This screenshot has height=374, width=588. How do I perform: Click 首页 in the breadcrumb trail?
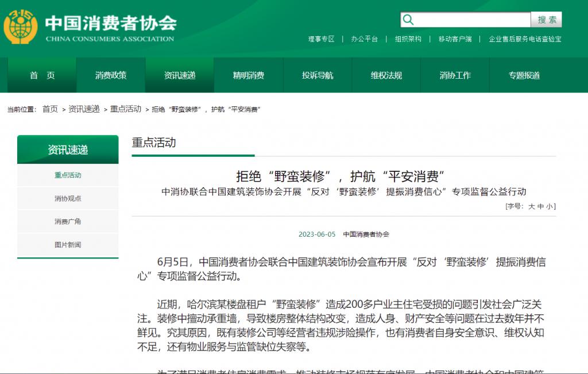point(51,109)
